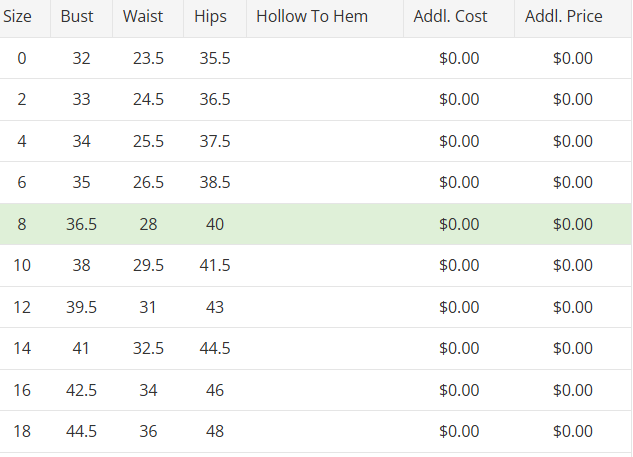Click bust value 42.5 in size 16 row
The height and width of the screenshot is (457, 633).
tap(81, 390)
